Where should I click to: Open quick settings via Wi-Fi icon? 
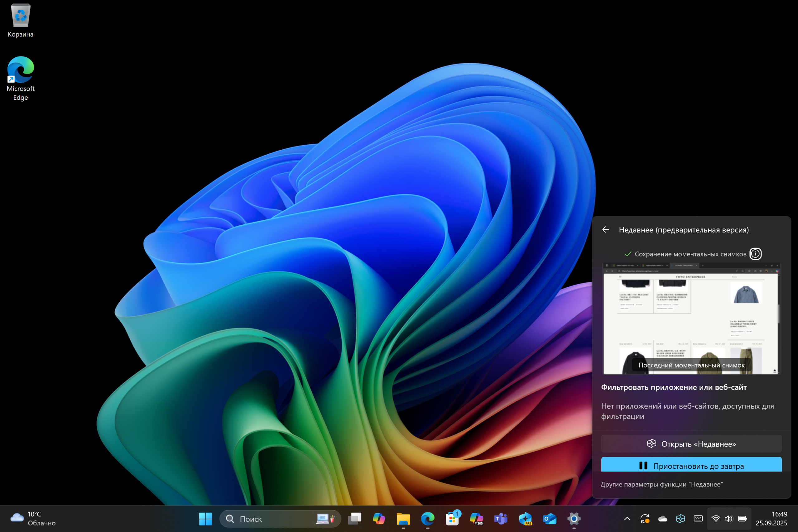pos(716,518)
